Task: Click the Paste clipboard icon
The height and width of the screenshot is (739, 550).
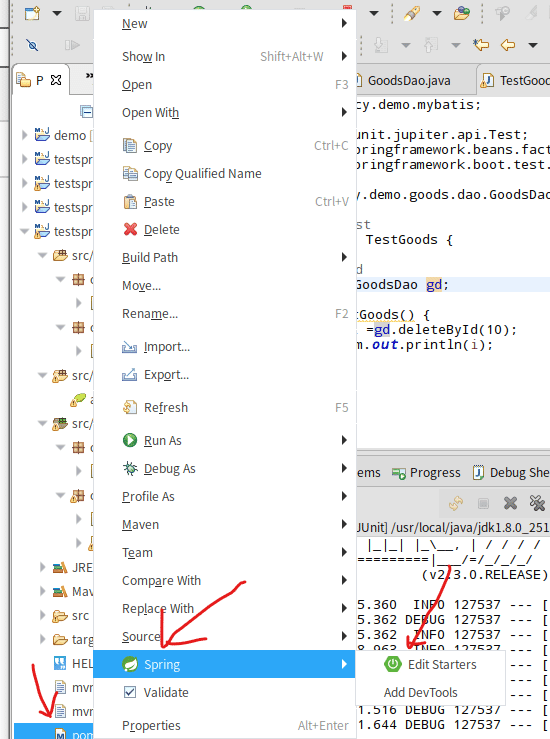Action: (130, 202)
